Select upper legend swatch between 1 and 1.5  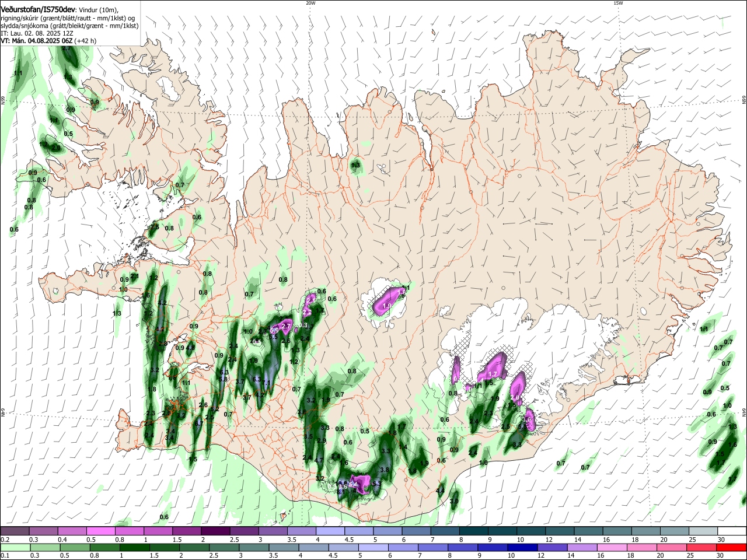pyautogui.click(x=158, y=531)
